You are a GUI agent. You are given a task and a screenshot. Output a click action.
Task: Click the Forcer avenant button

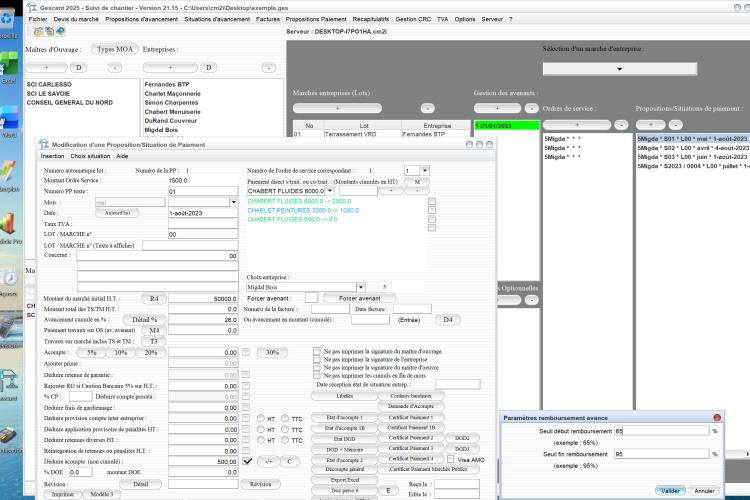click(360, 298)
